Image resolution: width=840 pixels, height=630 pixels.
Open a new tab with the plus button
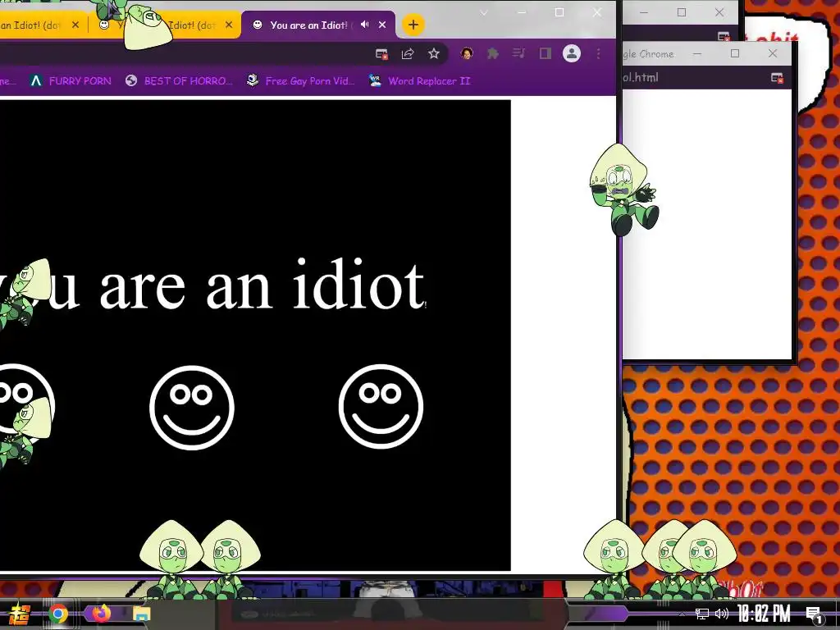[x=413, y=25]
